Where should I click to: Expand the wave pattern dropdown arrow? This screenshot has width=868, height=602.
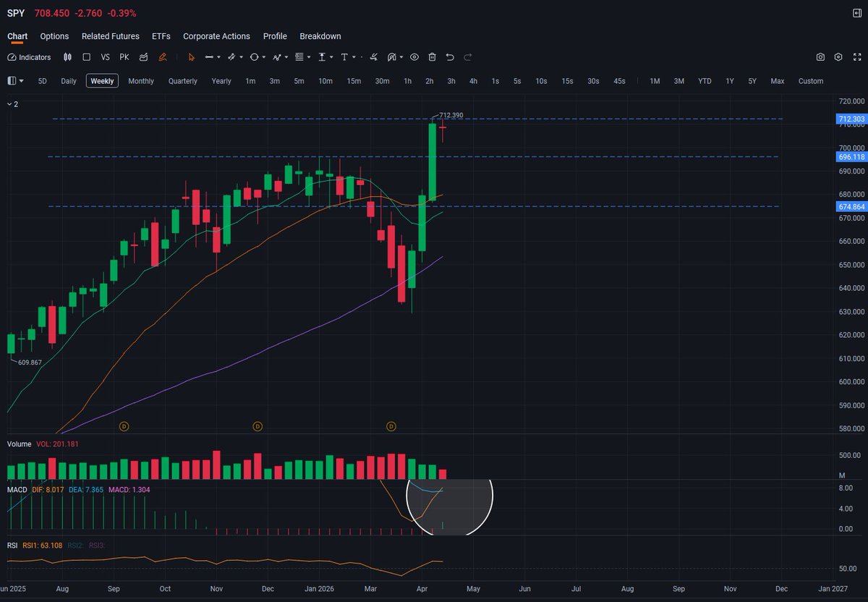pyautogui.click(x=286, y=57)
